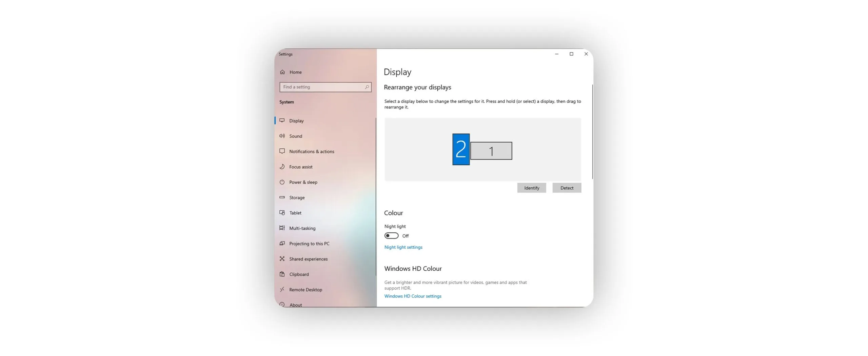This screenshot has width=868, height=356.
Task: Click the search magnifier icon
Action: tap(367, 87)
